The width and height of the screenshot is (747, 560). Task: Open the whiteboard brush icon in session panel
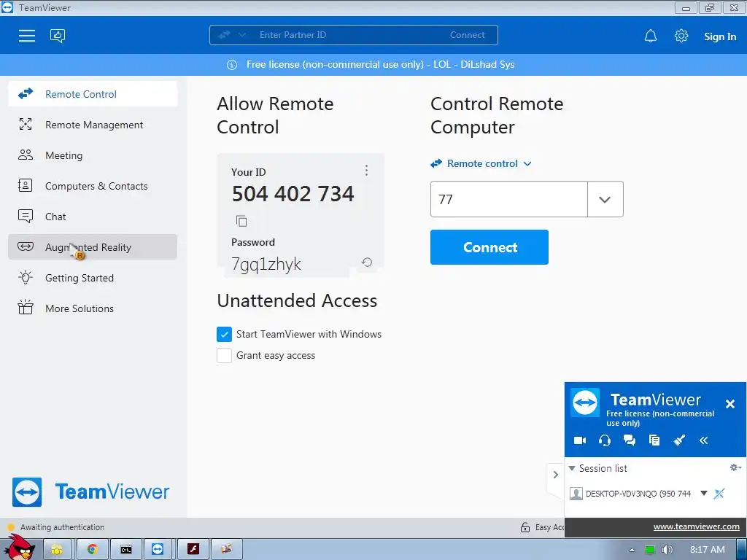(x=679, y=440)
